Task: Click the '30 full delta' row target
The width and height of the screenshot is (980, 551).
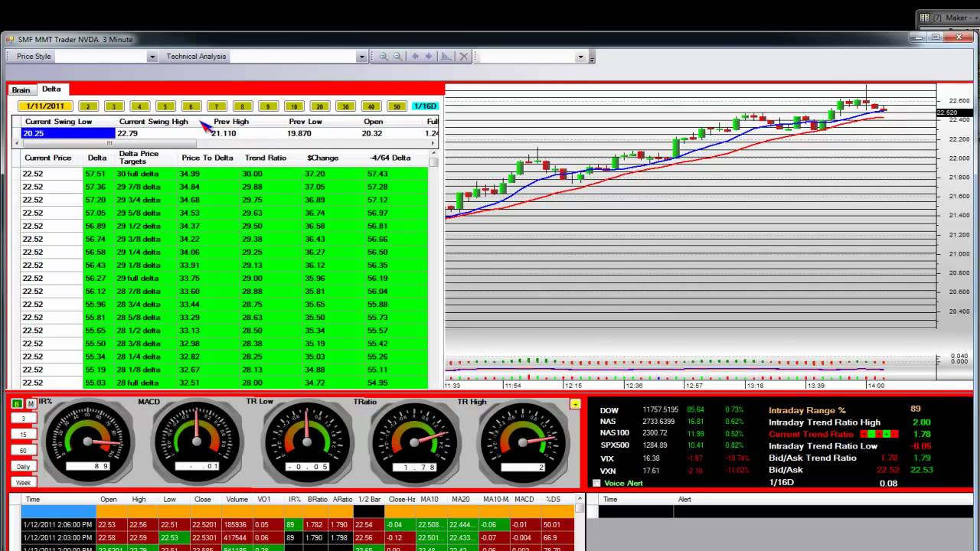Action: [x=138, y=174]
